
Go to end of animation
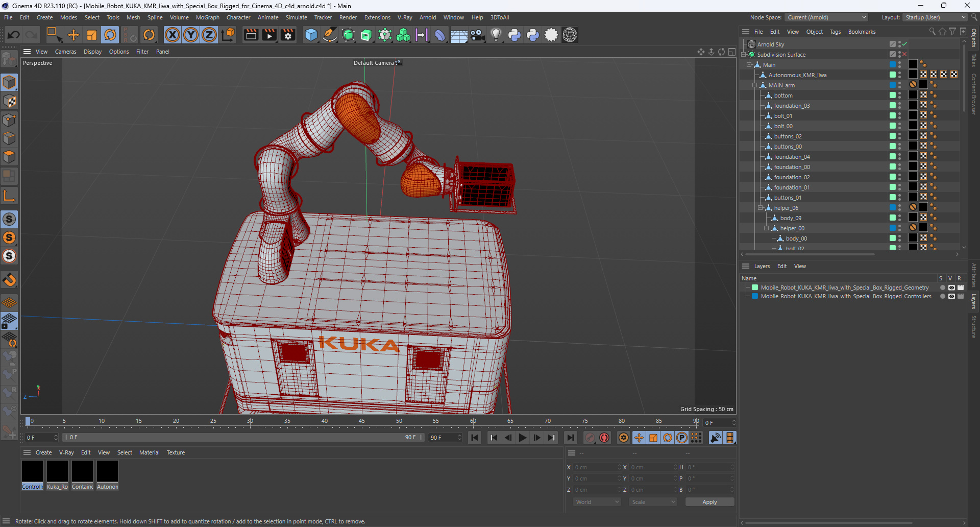pyautogui.click(x=570, y=438)
